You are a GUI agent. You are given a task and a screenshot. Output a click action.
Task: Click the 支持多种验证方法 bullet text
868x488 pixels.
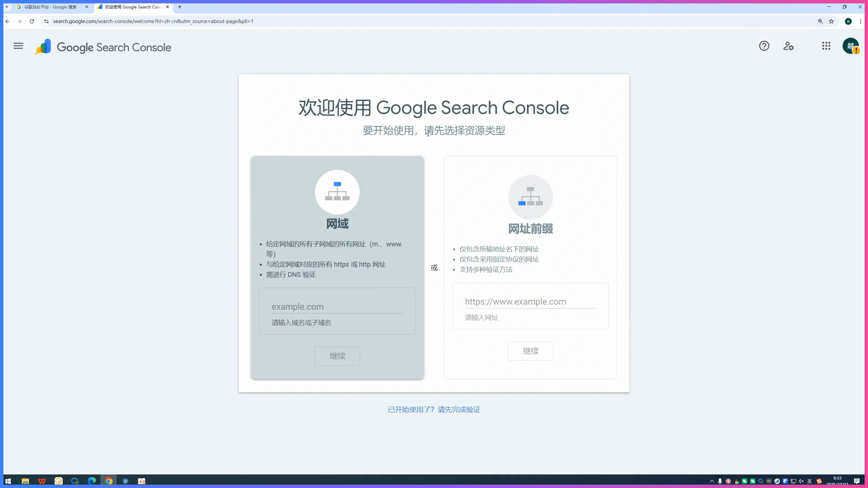click(486, 269)
